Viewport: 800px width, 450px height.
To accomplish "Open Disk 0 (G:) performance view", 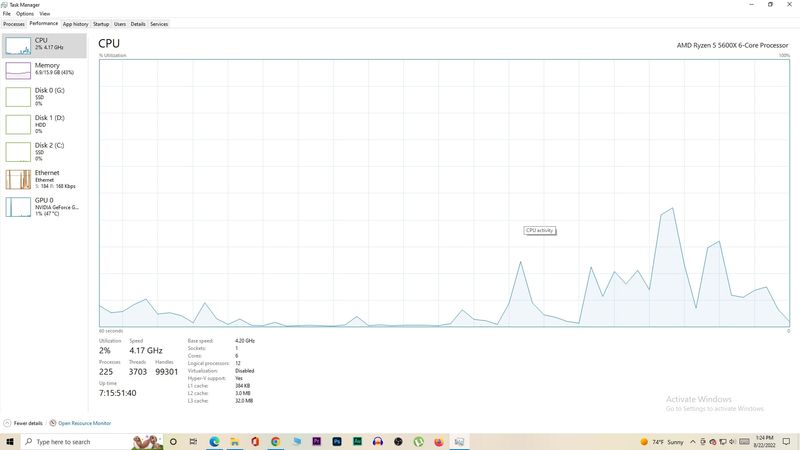I will point(44,97).
